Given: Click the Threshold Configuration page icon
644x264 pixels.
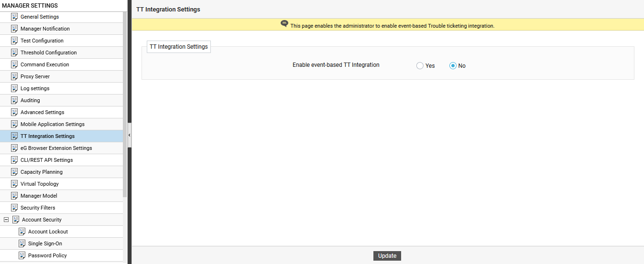Looking at the screenshot, I should point(14,53).
